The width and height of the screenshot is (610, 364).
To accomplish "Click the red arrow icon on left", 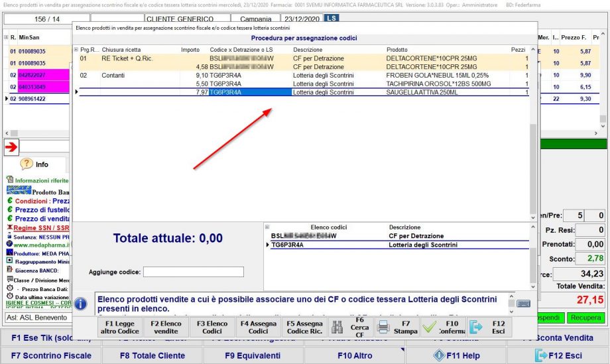I will tap(11, 147).
